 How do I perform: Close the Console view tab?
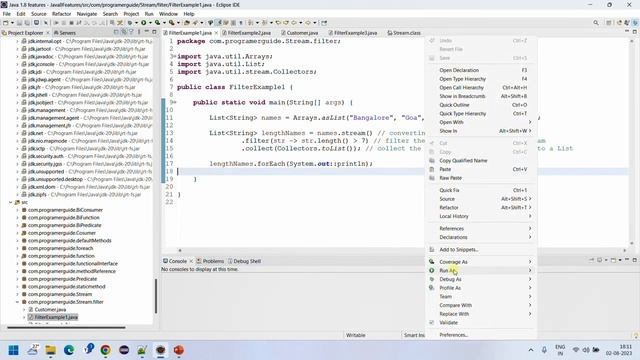(191, 261)
